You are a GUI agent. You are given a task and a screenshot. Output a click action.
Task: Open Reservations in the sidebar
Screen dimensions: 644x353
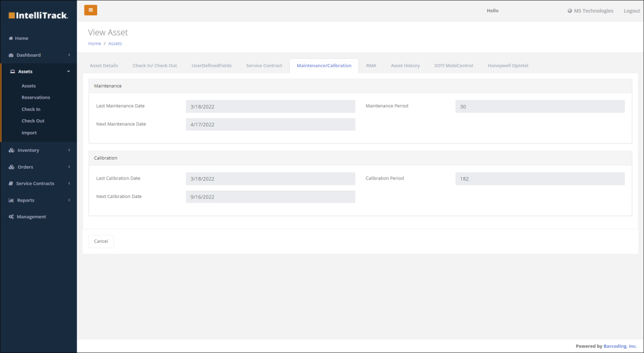36,97
